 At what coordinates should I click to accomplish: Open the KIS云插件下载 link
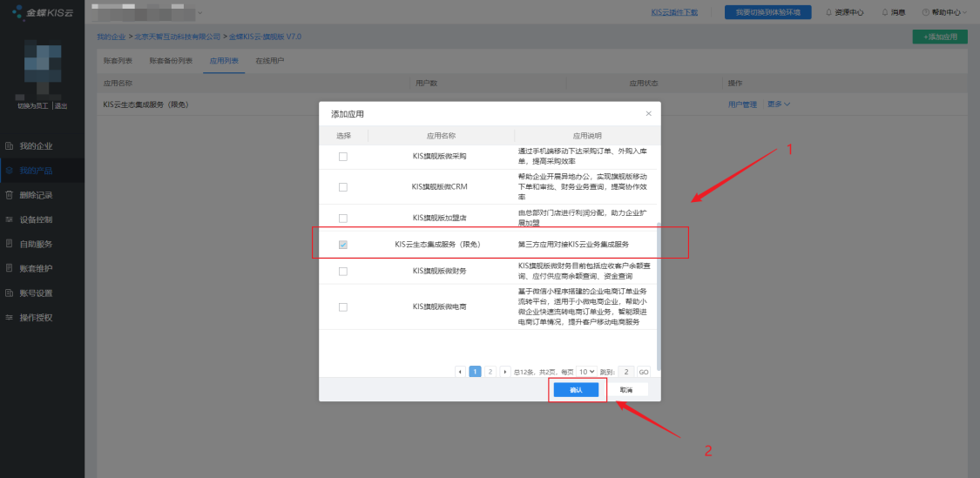674,12
